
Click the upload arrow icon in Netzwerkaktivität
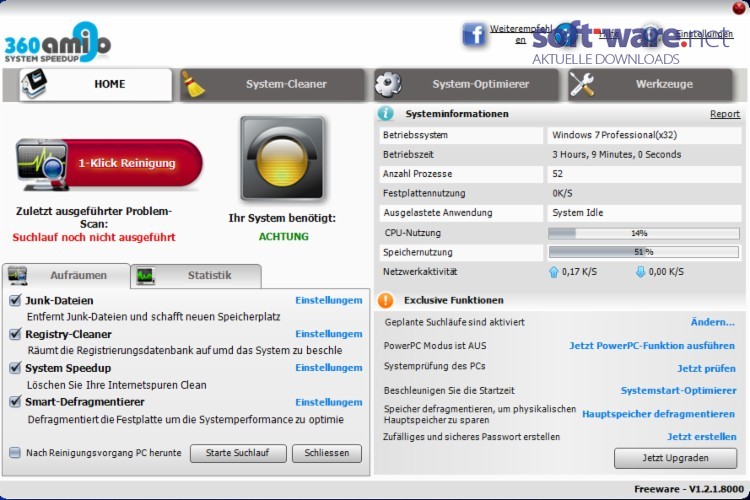pos(553,272)
